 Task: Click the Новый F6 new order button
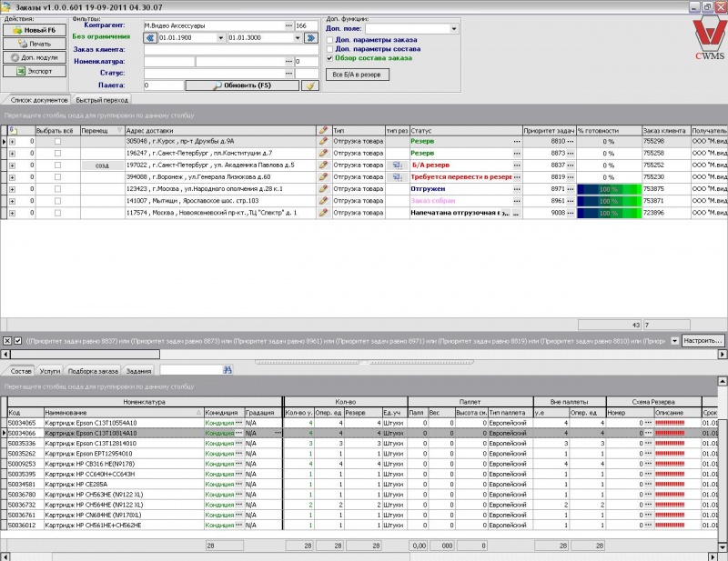[x=33, y=30]
